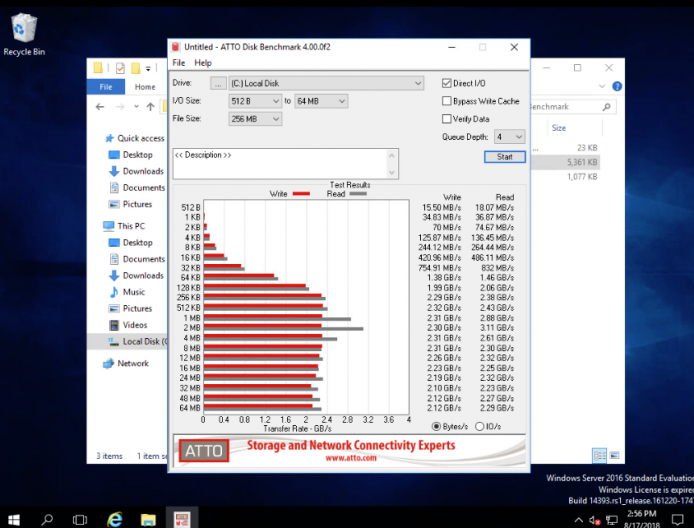Select the IO/s radio button

tap(479, 426)
